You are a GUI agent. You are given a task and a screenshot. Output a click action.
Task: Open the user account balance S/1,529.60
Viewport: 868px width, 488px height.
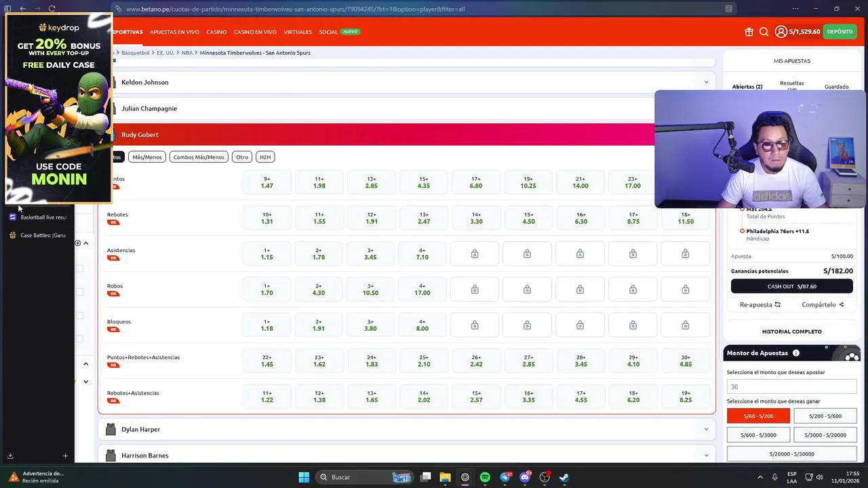click(797, 32)
